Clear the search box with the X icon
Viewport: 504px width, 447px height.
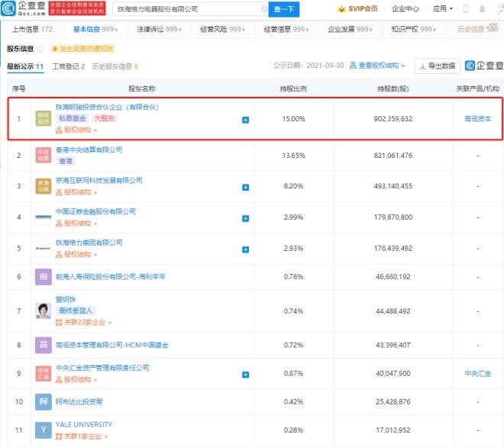264,10
